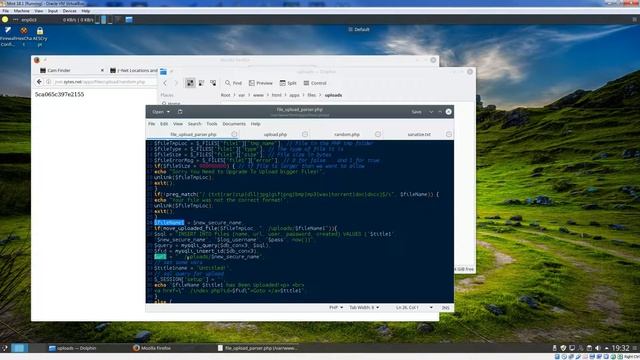Open Tab Width dropdown in editor status bar

[364, 307]
